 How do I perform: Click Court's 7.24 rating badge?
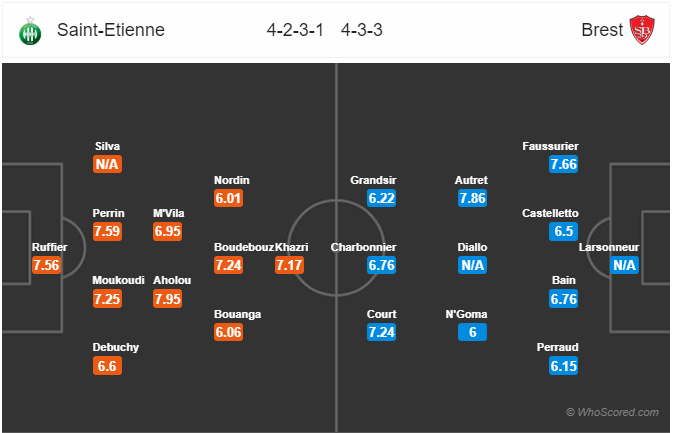coord(381,332)
